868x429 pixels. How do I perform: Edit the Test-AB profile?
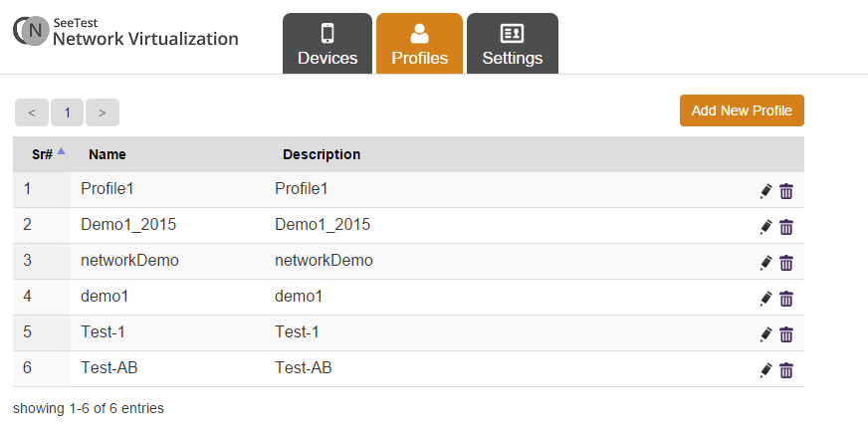pos(765,370)
